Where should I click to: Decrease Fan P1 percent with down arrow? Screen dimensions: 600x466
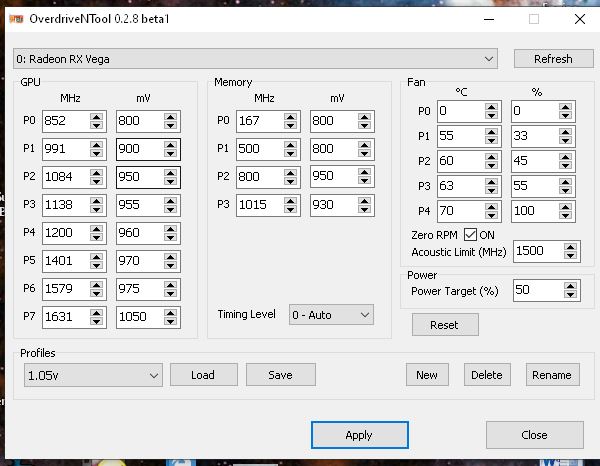(x=565, y=140)
